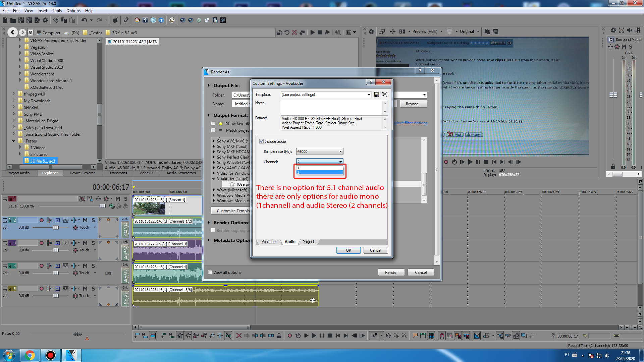The height and width of the screenshot is (362, 644).
Task: Click the Render button
Action: (x=391, y=273)
